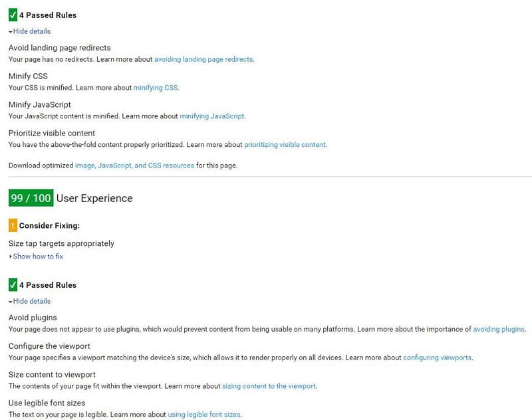Click the Size tap targets appropriately heading
532x420 pixels.
pos(61,243)
